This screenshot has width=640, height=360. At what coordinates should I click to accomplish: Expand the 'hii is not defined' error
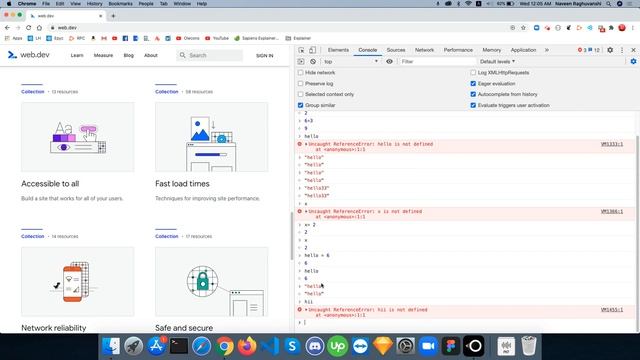pos(306,310)
